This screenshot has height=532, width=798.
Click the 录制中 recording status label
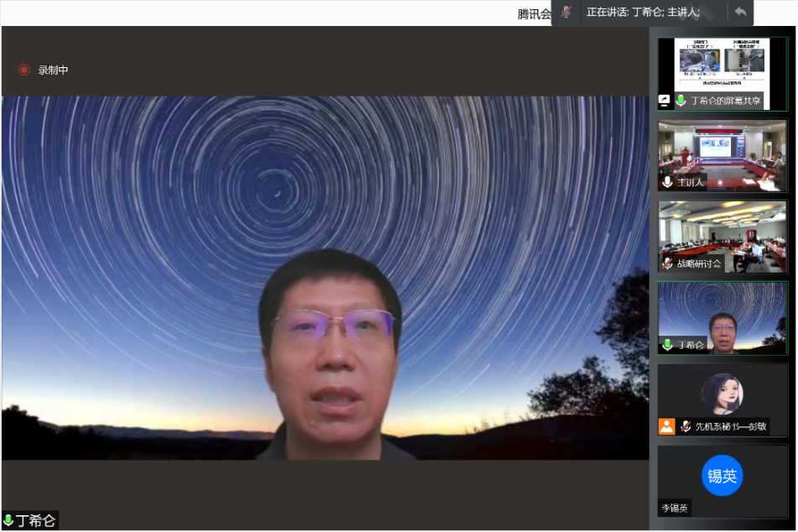click(x=53, y=70)
